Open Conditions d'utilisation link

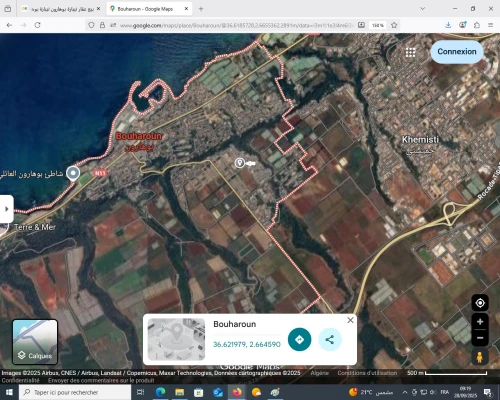click(367, 373)
